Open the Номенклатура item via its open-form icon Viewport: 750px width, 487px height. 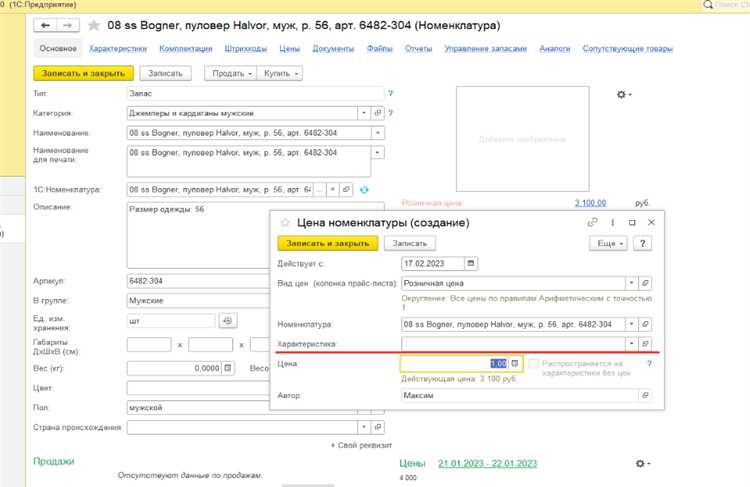(x=645, y=324)
